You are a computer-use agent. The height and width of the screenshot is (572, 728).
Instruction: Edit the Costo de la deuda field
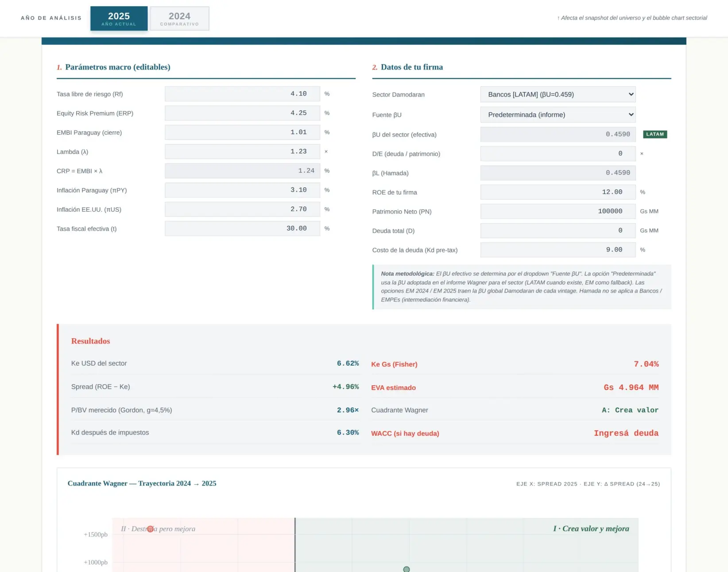coord(558,250)
